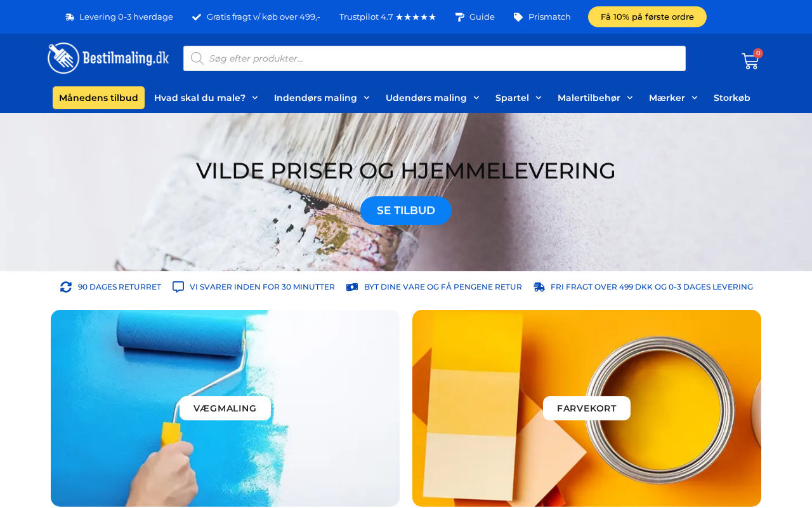Expand the Mærker menu chevron
812x508 pixels.
pos(695,98)
